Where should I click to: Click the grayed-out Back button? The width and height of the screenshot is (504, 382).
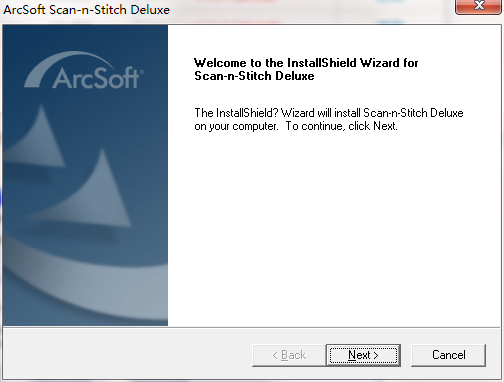point(289,355)
